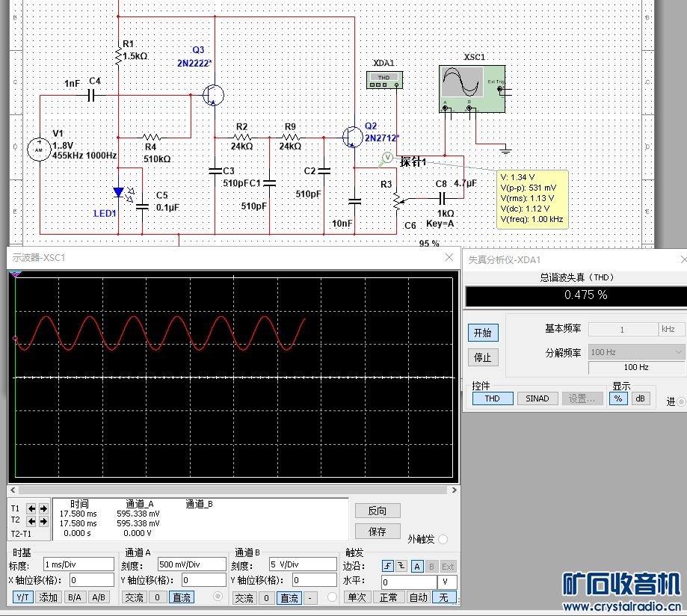Click the oscilloscope horizontal scrollbar right arrow
The image size is (687, 616).
[451, 489]
